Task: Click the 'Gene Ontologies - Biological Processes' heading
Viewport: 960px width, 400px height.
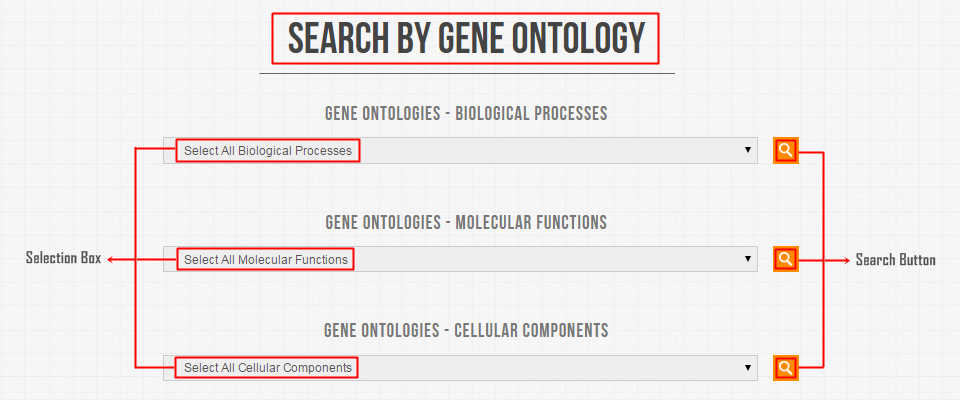Action: [x=466, y=113]
